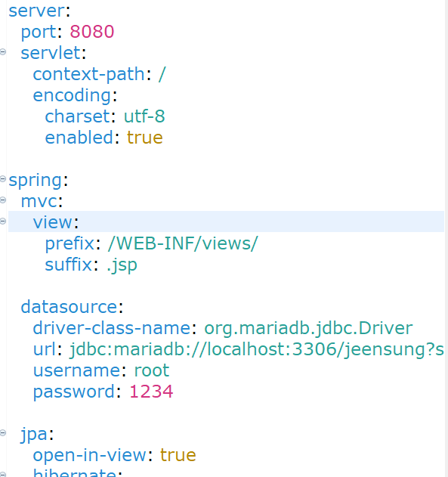The height and width of the screenshot is (477, 448).
Task: Click the 'servlet' key text
Action: pos(51,53)
